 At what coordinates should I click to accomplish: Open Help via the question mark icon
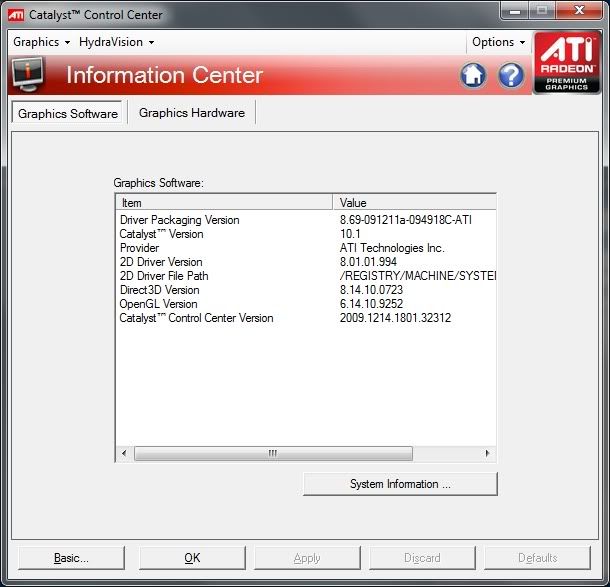tap(511, 75)
